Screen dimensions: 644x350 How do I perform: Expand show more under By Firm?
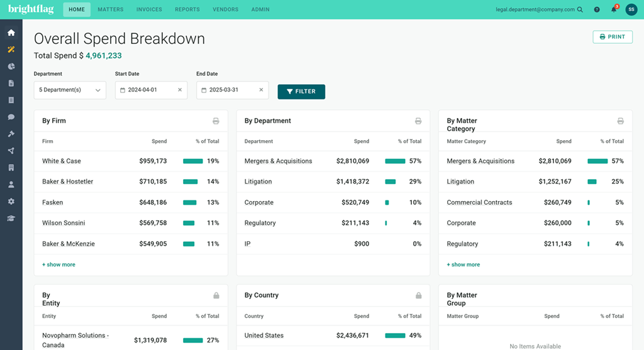pyautogui.click(x=58, y=265)
